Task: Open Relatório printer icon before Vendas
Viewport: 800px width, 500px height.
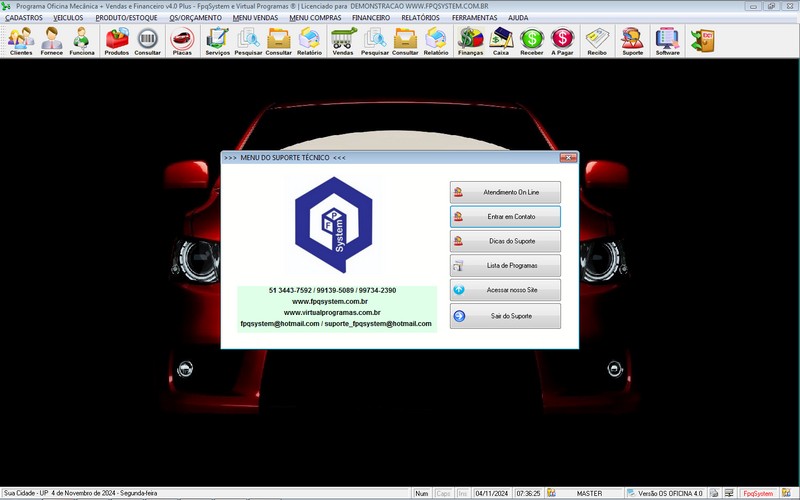Action: 309,41
